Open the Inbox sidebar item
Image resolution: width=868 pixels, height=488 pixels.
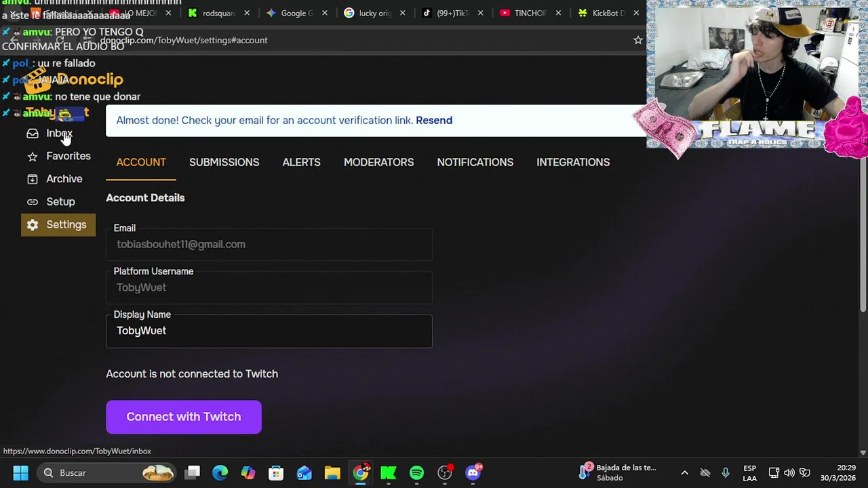pyautogui.click(x=58, y=134)
